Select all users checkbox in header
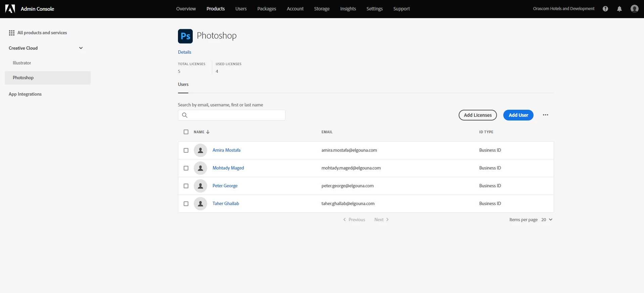The image size is (644, 293). tap(186, 132)
